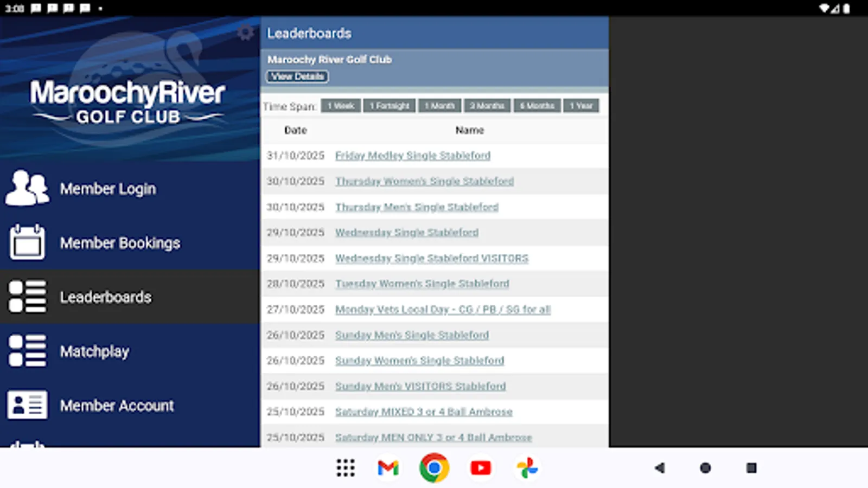This screenshot has width=868, height=488.
Task: Launch Gmail from the navigation bar
Action: (x=387, y=468)
